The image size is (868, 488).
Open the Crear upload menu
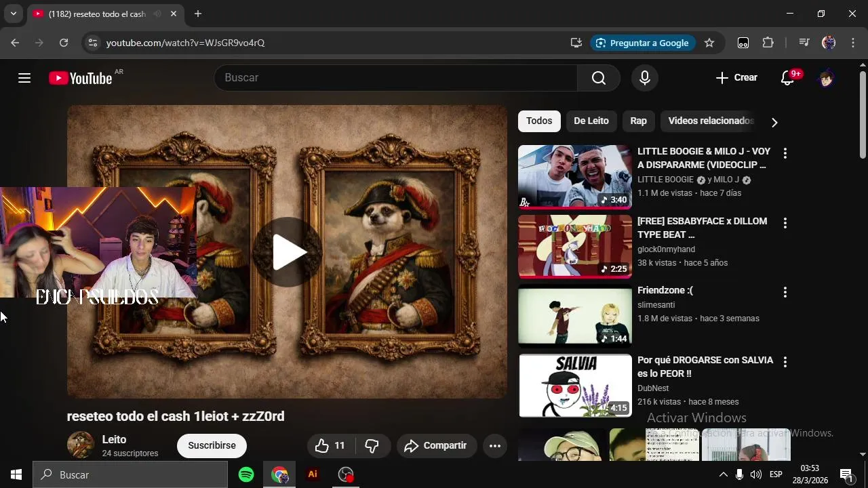[736, 78]
